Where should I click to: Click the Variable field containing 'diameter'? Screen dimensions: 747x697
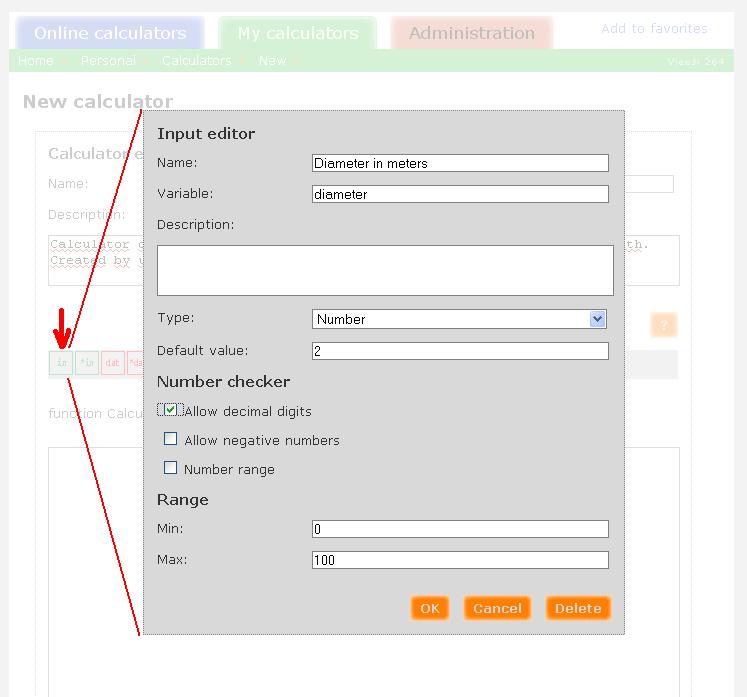(460, 194)
